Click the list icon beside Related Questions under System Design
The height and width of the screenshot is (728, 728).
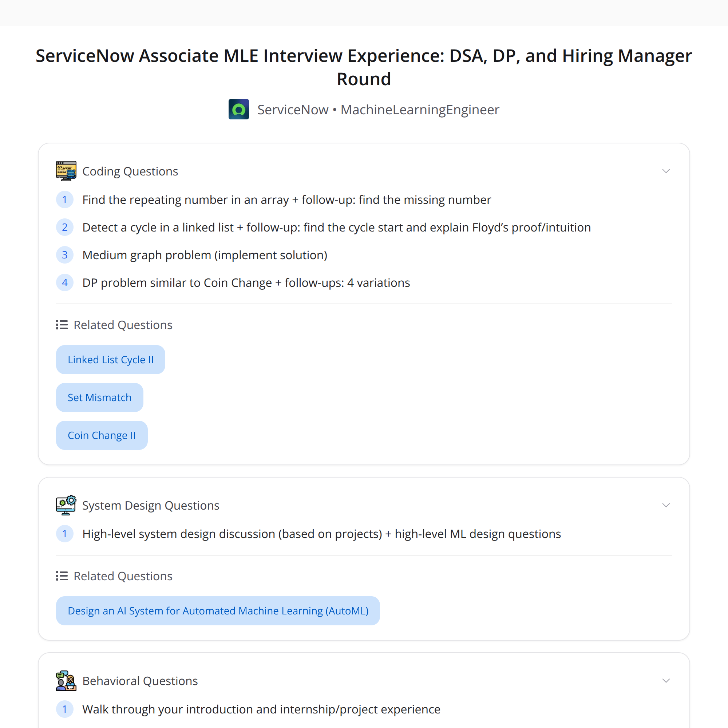(x=62, y=576)
